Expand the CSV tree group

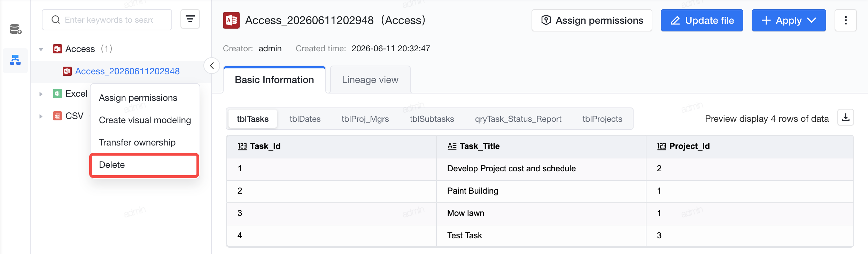(x=41, y=116)
